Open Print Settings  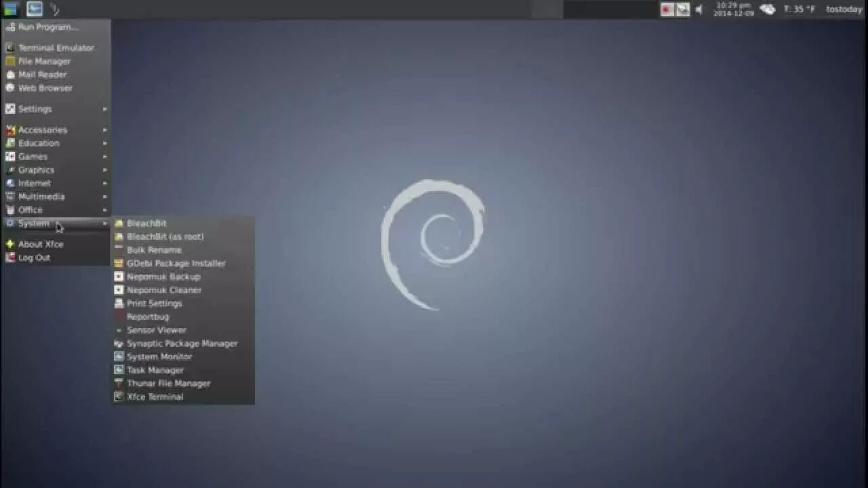[x=183, y=304]
